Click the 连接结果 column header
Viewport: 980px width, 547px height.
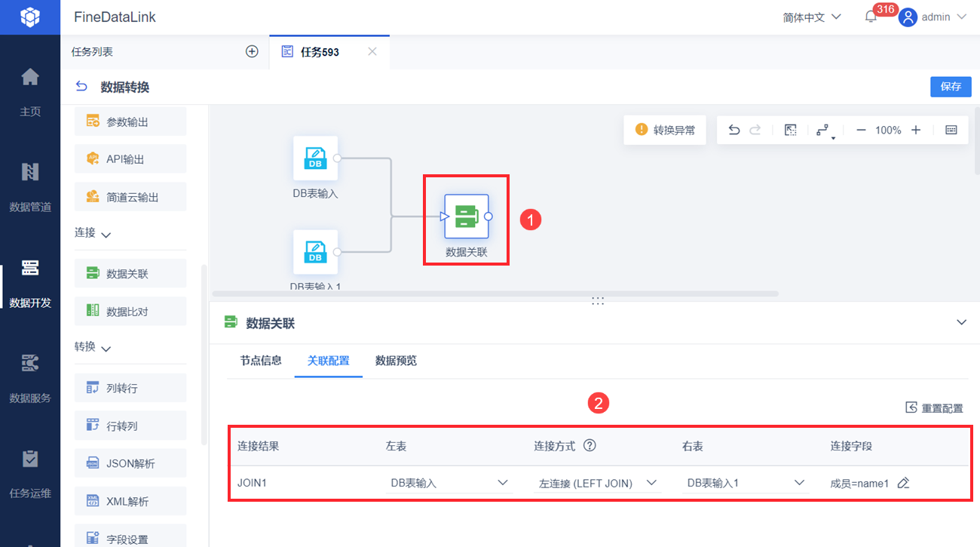click(259, 446)
